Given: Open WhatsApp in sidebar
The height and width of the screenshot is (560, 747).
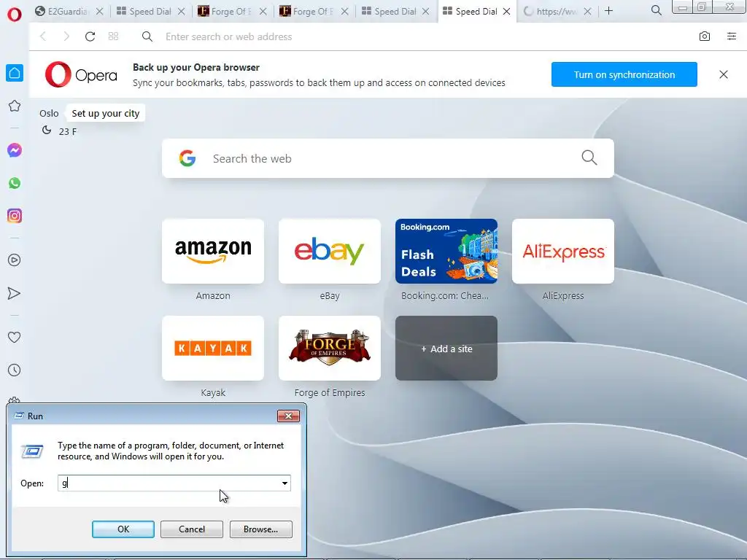Looking at the screenshot, I should tap(15, 183).
